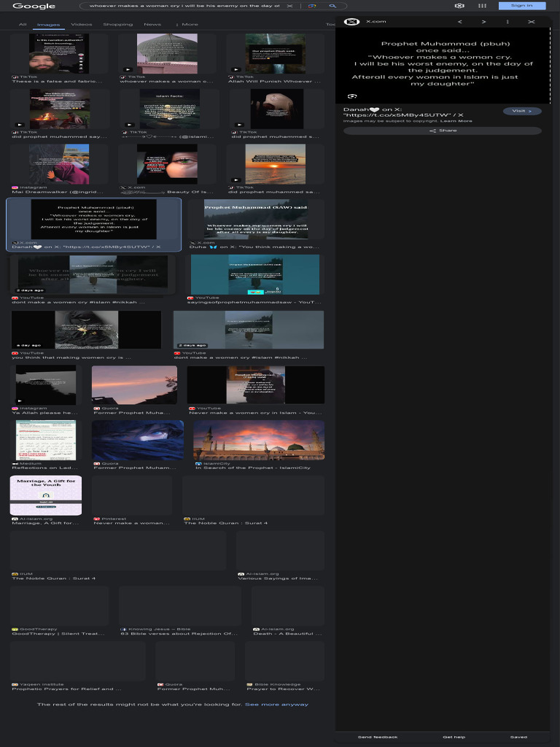Open YouTube 'sayingsofprophetmuhammadsaw' result
Screen dimensions: 560x747
pos(256,279)
